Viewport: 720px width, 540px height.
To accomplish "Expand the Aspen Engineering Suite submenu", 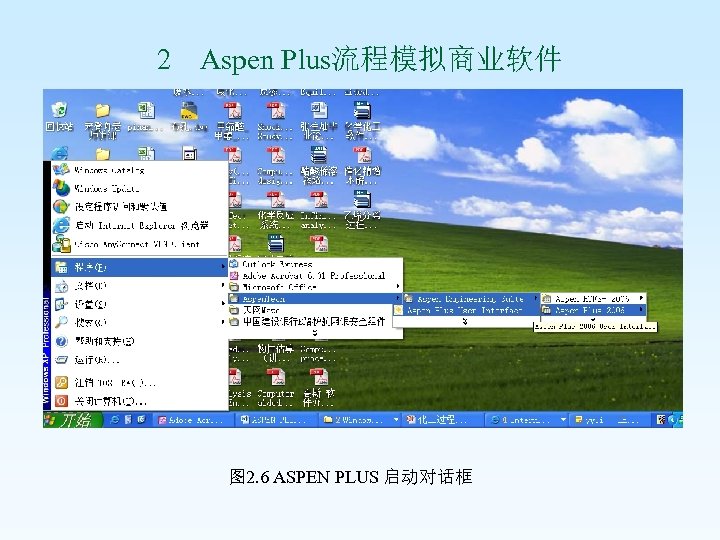I will tap(471, 299).
